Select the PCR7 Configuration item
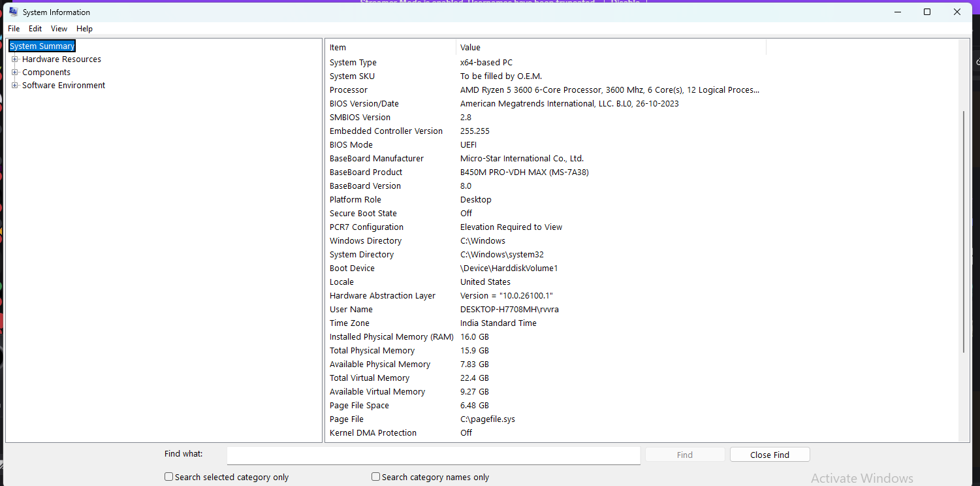Screen dimensions: 980x486 coord(367,227)
